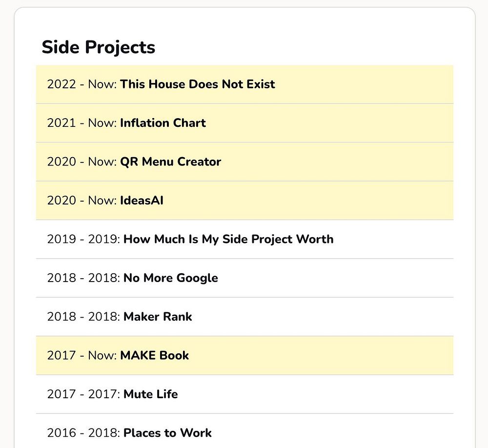Click the Side Projects heading

pos(99,47)
